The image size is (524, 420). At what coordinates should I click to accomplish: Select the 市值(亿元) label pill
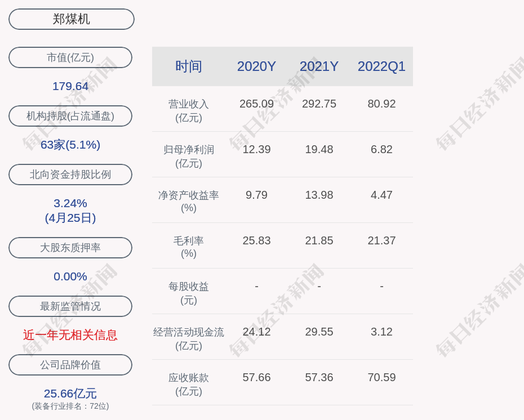(70, 57)
